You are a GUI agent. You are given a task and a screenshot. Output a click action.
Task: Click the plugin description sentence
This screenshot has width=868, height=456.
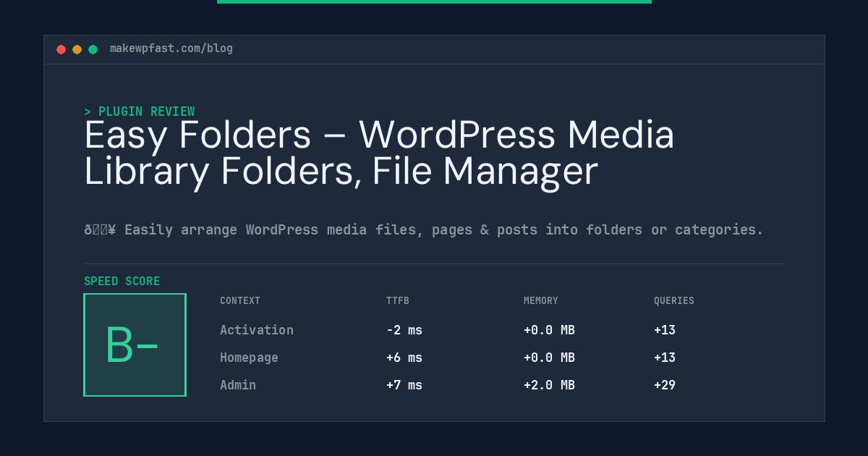[x=424, y=230]
